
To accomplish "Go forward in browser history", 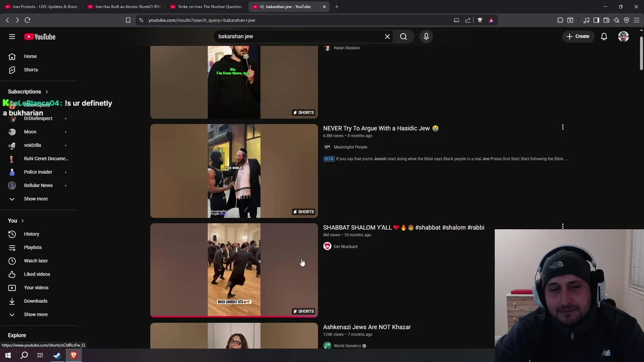I will point(17,20).
